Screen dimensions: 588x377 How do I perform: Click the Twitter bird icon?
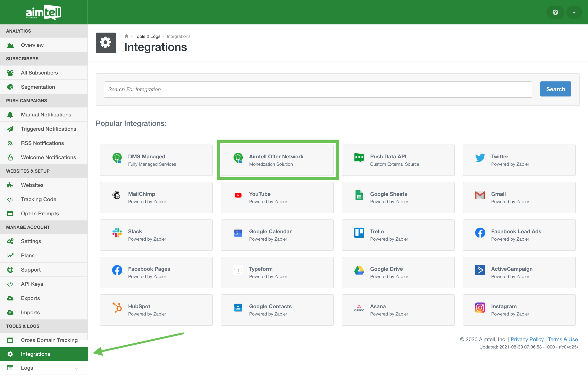coord(480,158)
